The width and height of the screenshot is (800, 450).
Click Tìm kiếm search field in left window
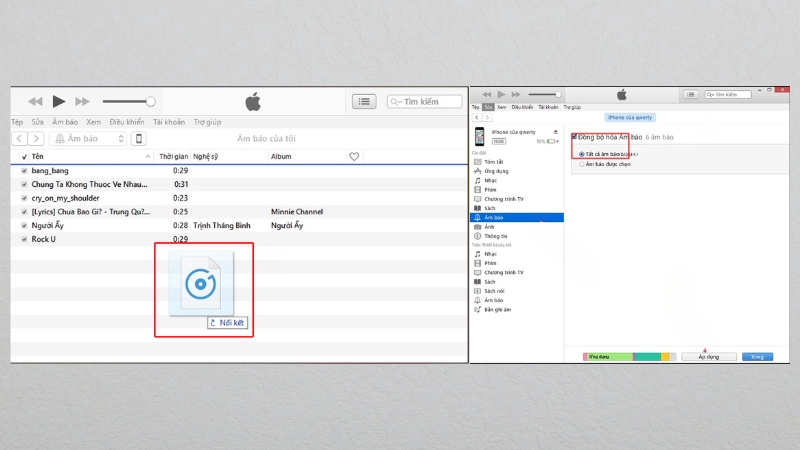(424, 102)
